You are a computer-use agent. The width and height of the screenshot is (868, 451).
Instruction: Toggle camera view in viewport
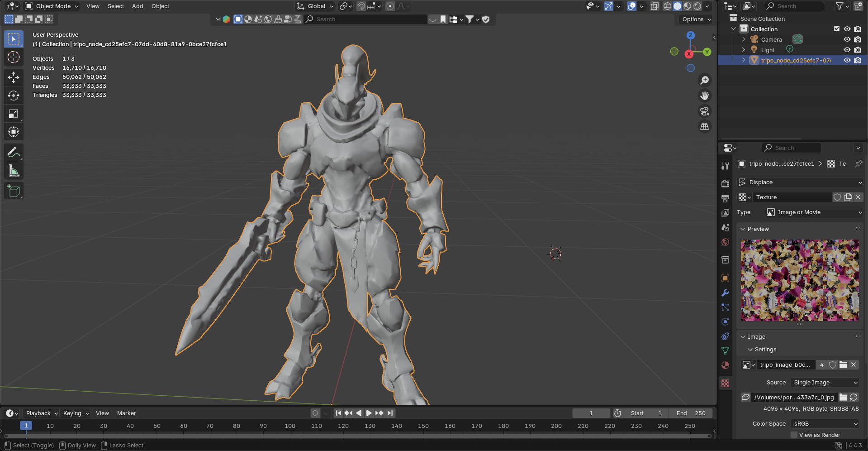pos(704,111)
